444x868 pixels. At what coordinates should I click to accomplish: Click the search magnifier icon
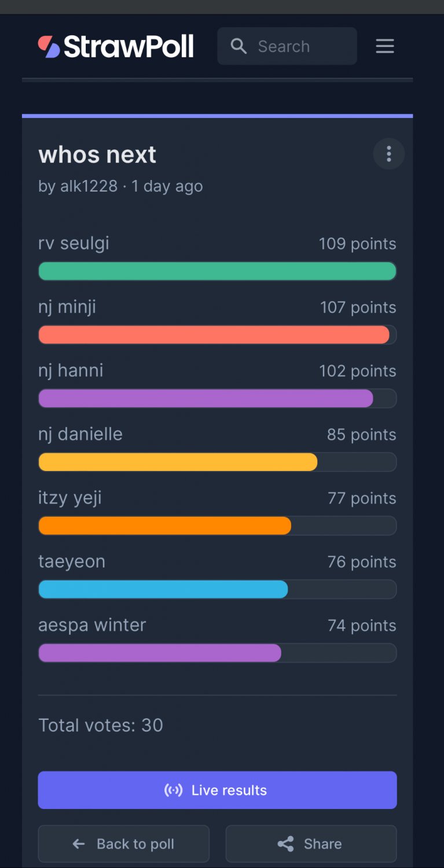238,46
